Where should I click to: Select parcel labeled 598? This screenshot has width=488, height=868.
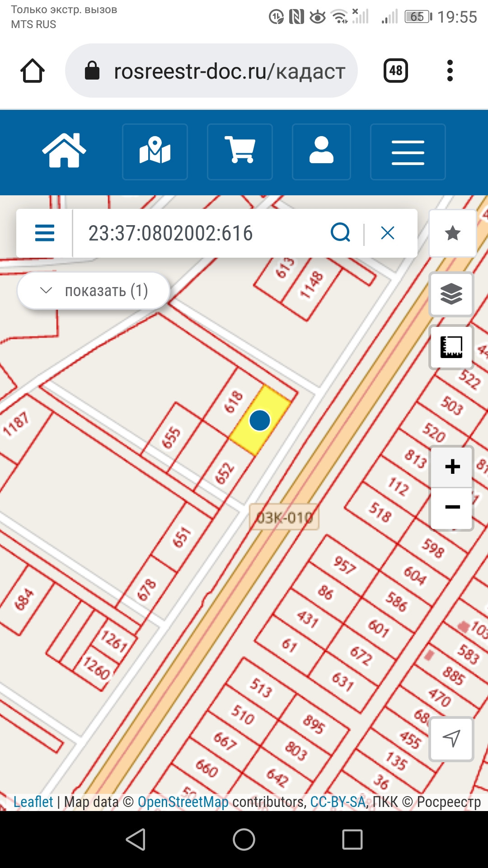433,548
